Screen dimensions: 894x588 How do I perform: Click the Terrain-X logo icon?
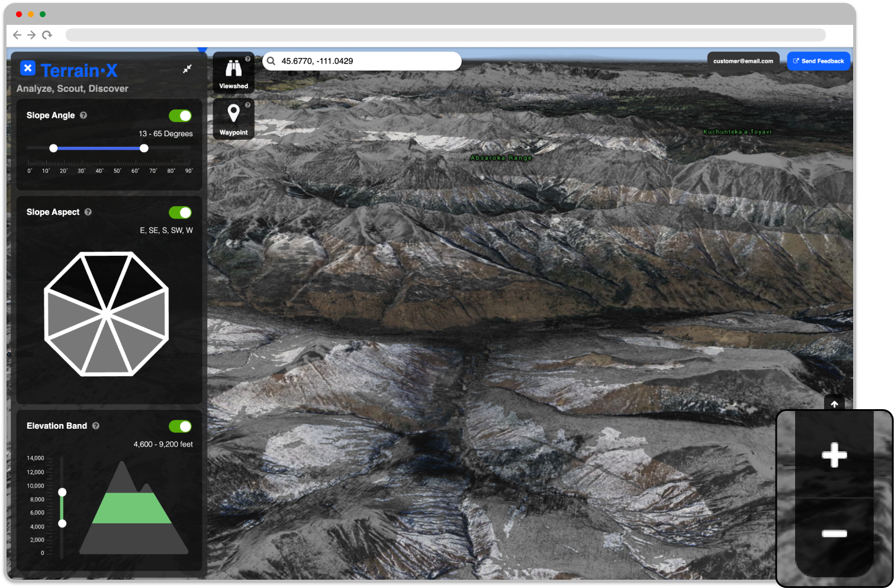tap(28, 68)
